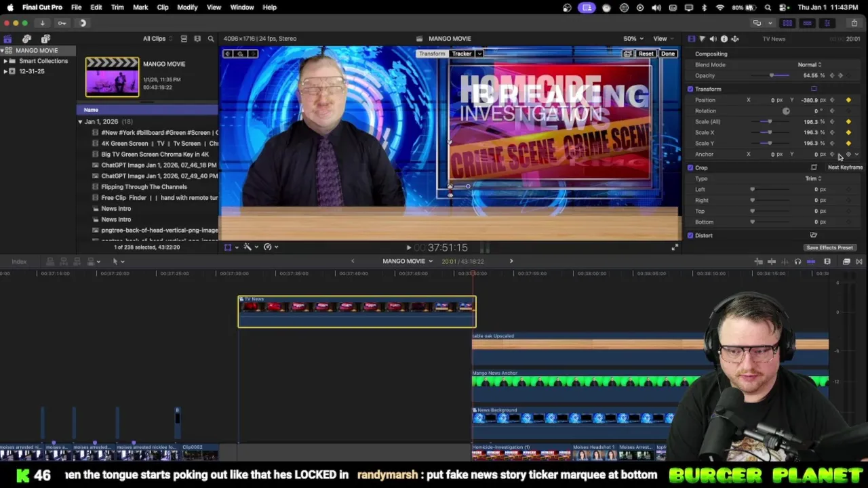Go back in timeline history
The image size is (868, 488).
[353, 262]
